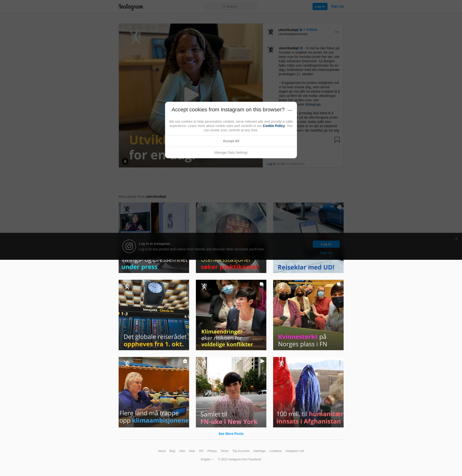This screenshot has height=476, width=462.
Task: Click the Search input field
Action: coord(231,6)
